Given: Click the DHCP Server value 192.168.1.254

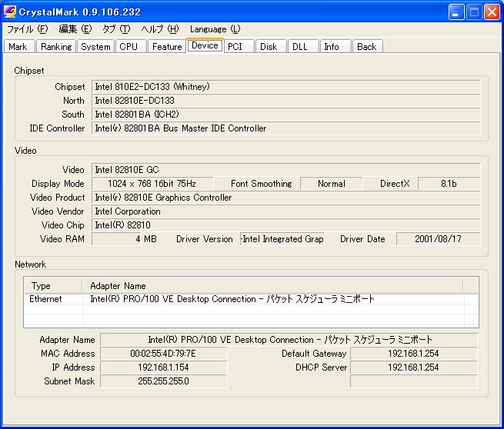Looking at the screenshot, I should coord(414,367).
